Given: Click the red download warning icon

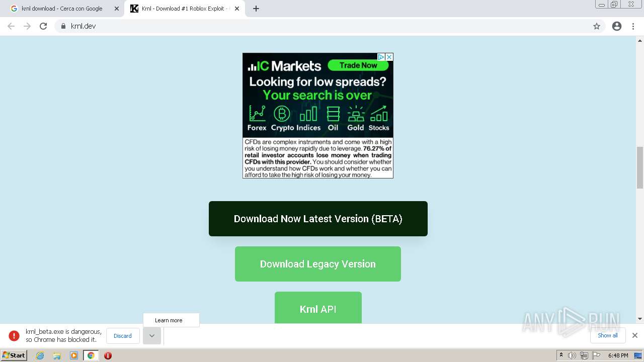Looking at the screenshot, I should 14,336.
